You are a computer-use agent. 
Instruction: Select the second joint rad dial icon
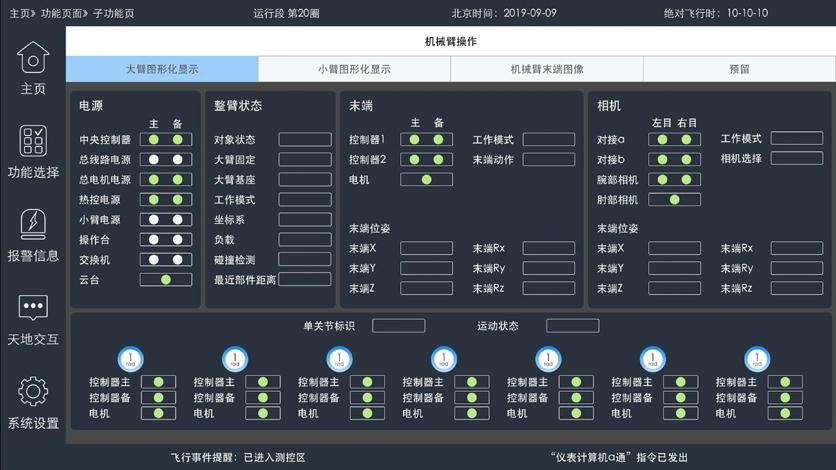click(x=235, y=359)
